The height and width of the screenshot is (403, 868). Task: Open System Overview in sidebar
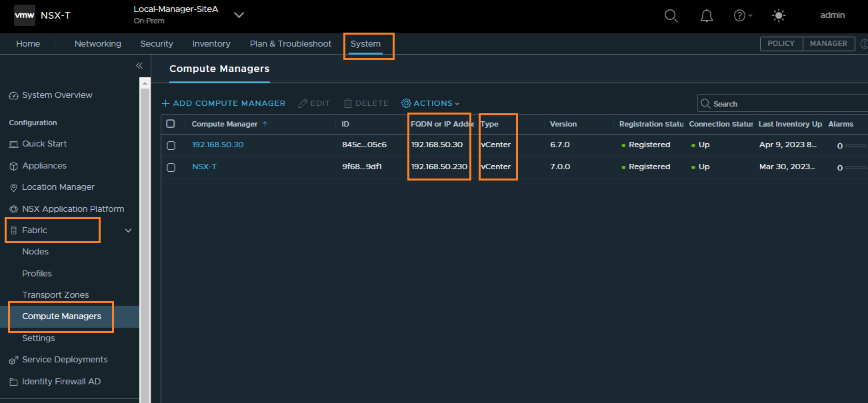57,95
